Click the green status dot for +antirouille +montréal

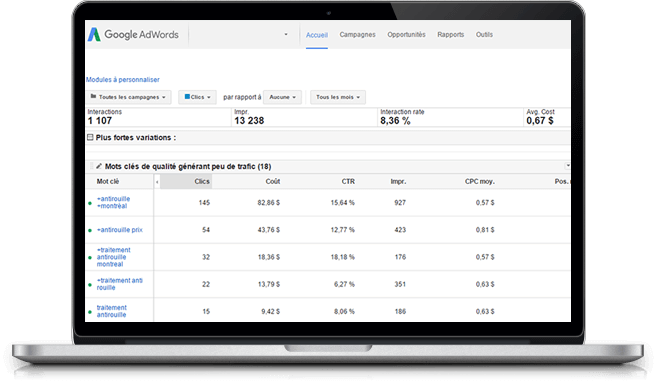coord(90,203)
